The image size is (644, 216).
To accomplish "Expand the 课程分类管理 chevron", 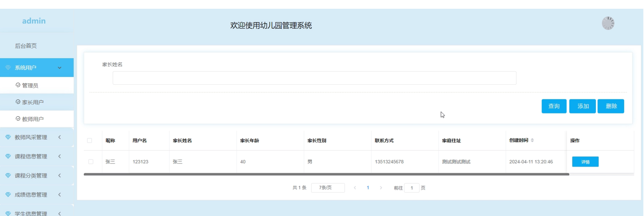I will pos(60,176).
